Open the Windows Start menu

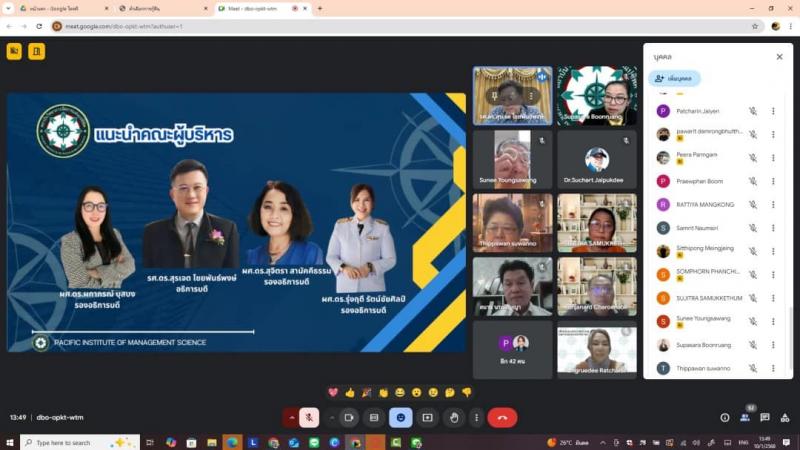(10, 442)
